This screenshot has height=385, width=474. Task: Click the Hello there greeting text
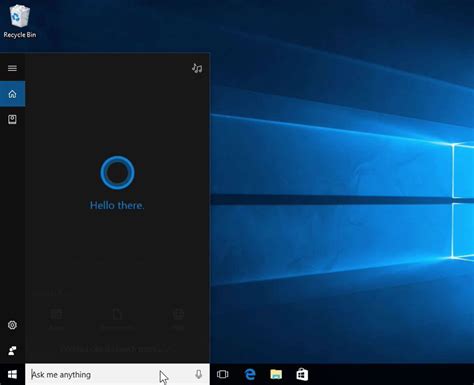[x=117, y=205]
